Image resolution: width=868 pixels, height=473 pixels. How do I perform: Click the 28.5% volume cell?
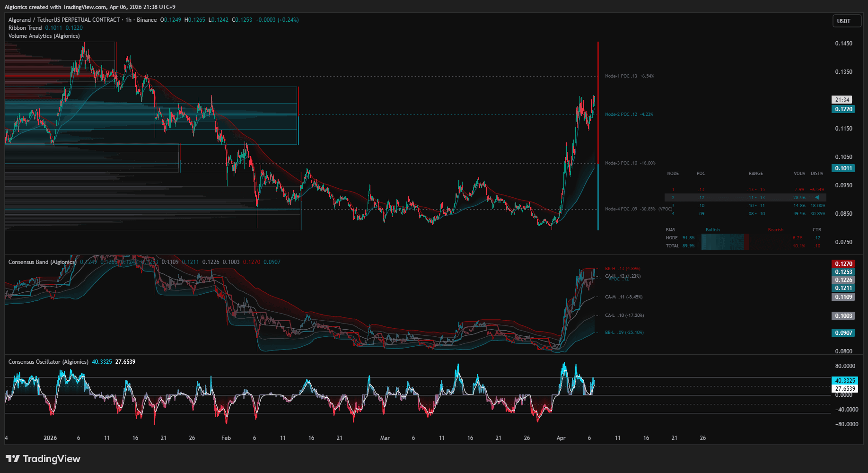(799, 198)
